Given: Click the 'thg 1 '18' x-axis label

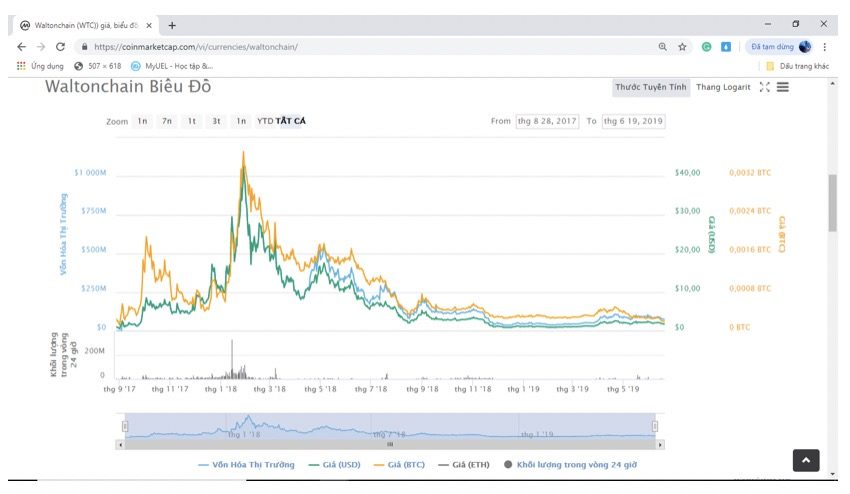Looking at the screenshot, I should (221, 389).
